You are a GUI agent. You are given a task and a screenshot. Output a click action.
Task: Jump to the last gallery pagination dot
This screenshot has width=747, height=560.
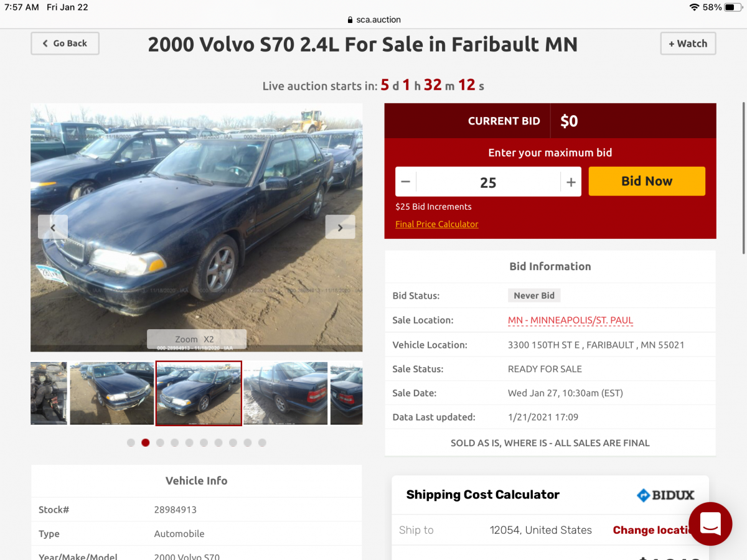262,443
